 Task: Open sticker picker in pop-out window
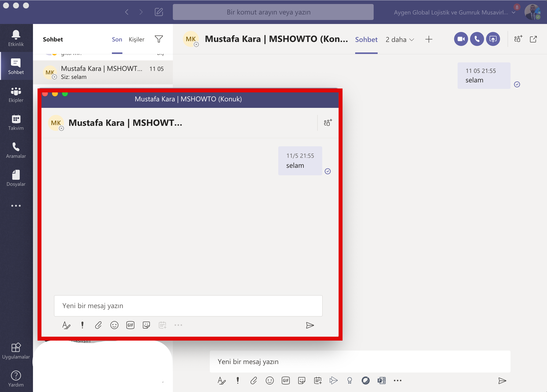146,325
